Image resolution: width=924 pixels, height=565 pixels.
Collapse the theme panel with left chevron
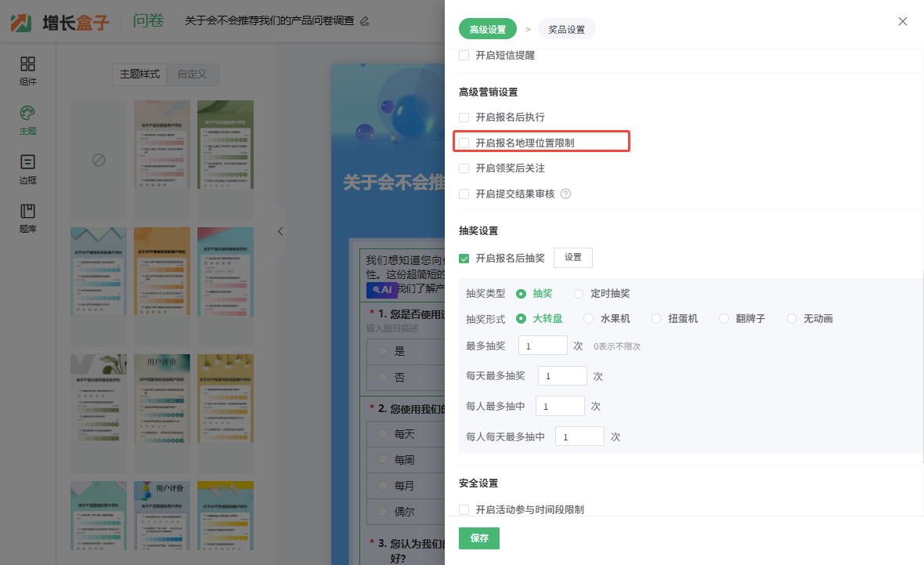[280, 231]
